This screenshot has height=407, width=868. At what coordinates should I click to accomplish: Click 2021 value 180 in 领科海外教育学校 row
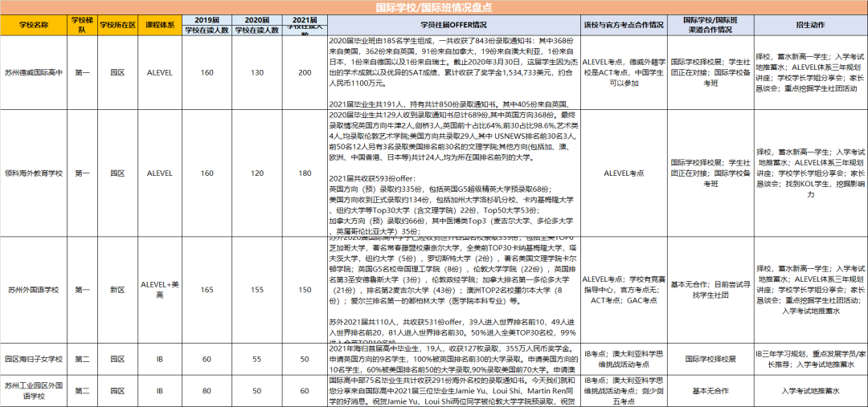coord(305,173)
